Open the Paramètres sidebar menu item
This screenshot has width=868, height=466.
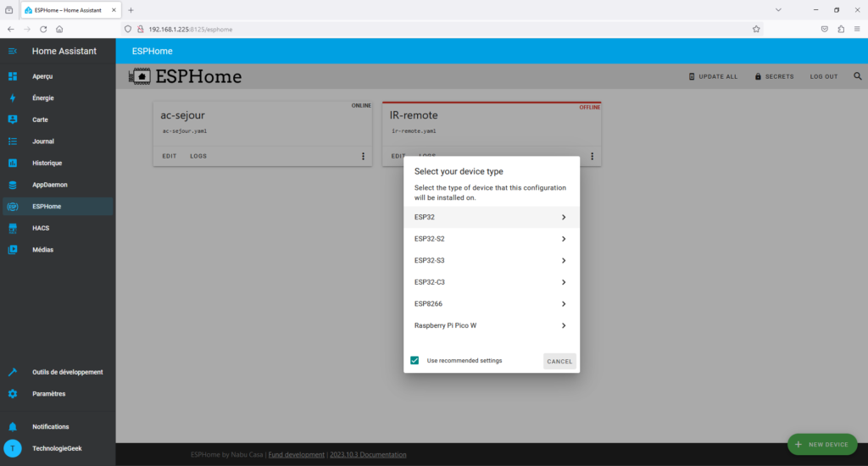click(x=58, y=394)
